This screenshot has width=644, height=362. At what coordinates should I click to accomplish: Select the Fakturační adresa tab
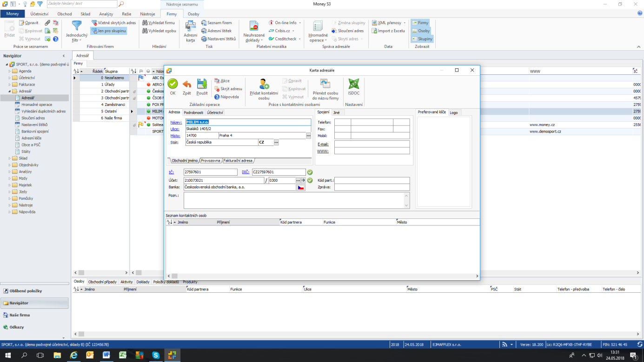[x=238, y=161]
